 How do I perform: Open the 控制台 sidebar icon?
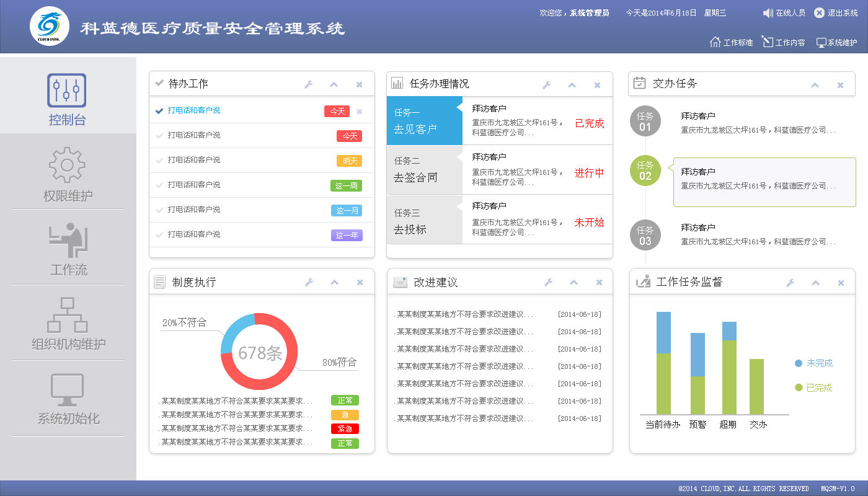click(x=67, y=91)
